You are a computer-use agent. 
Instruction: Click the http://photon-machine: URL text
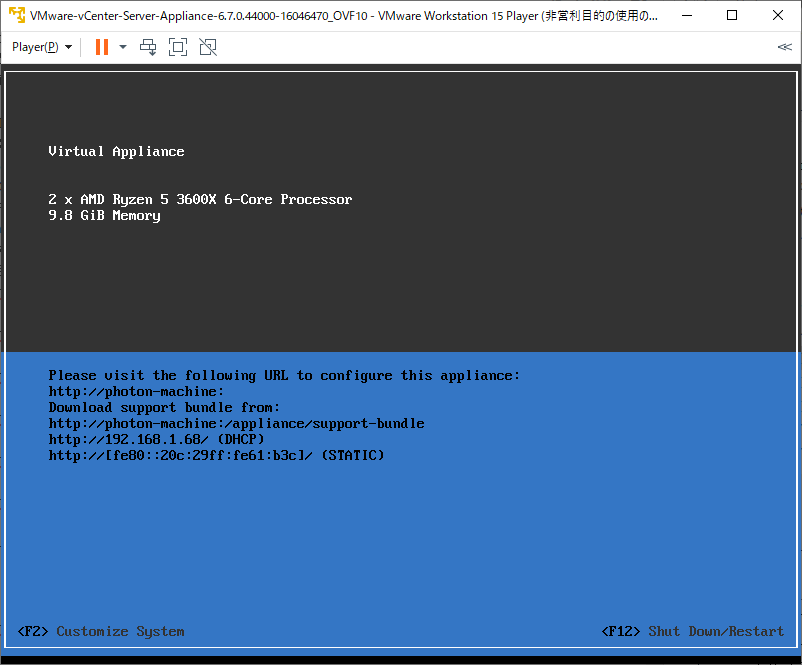136,392
